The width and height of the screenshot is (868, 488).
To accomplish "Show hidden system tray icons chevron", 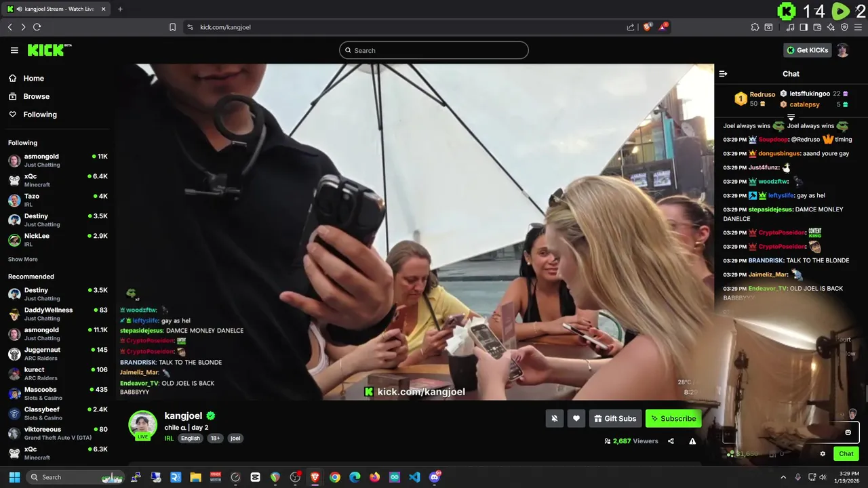I will coord(783,477).
